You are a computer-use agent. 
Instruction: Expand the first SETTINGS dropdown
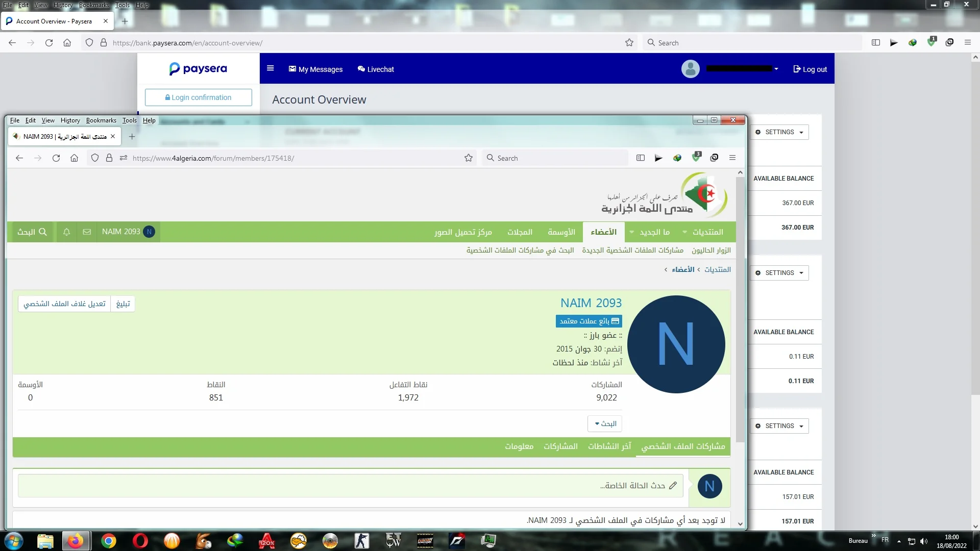779,132
